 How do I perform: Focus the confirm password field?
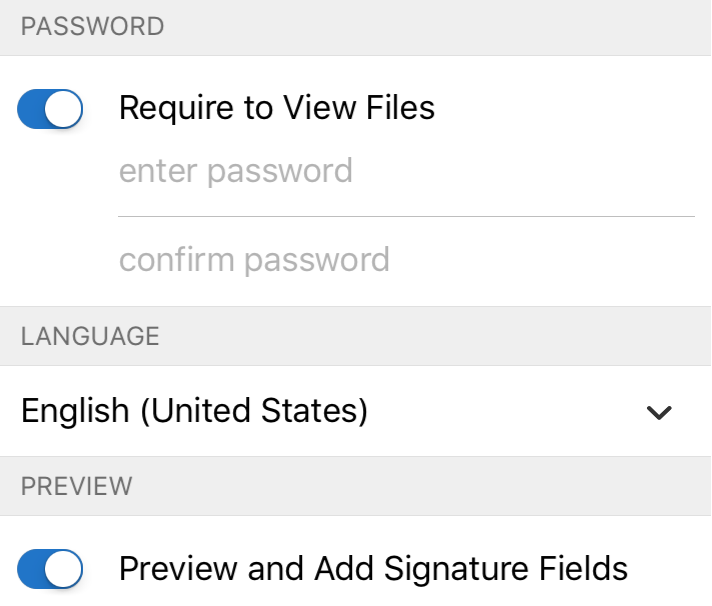(254, 260)
